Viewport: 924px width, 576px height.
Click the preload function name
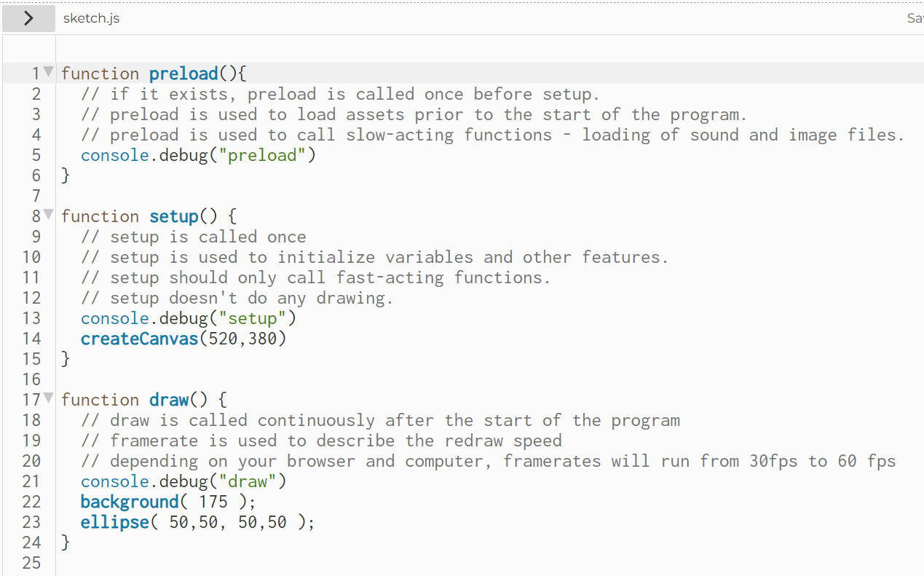(183, 74)
